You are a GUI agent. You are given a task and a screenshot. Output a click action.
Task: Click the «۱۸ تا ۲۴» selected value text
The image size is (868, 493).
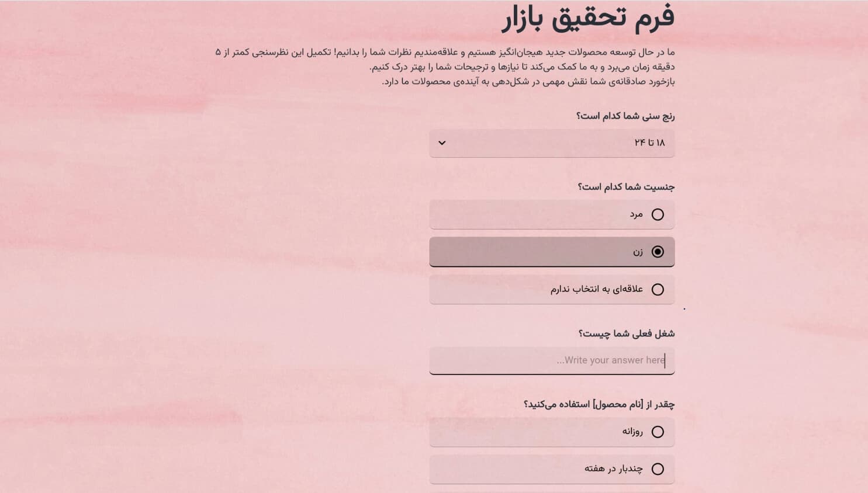pos(649,143)
